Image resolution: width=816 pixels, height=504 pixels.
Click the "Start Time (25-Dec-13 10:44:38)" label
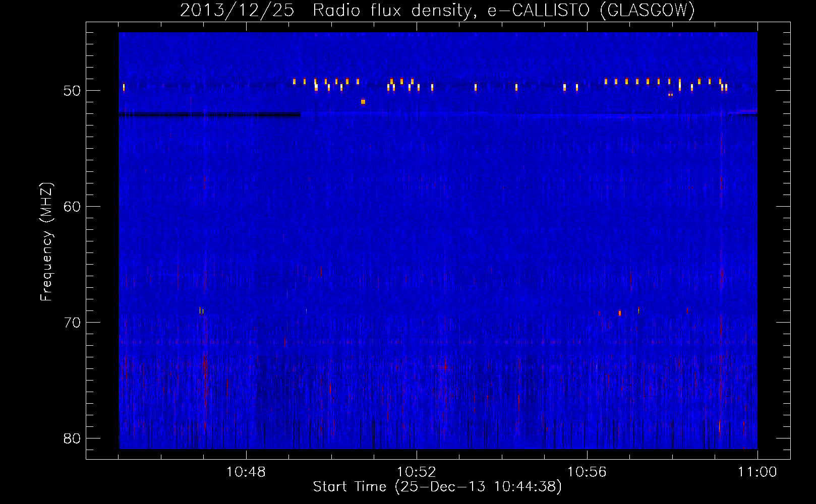[x=437, y=487]
